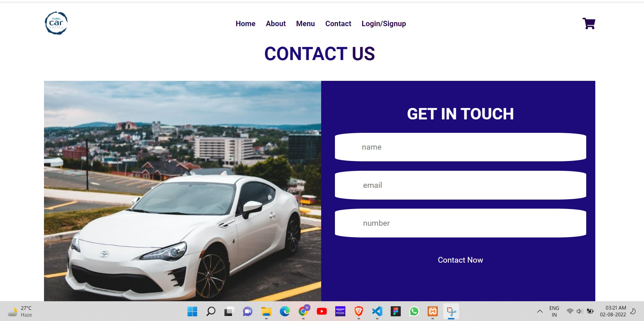Focus the number input field

[x=460, y=223]
